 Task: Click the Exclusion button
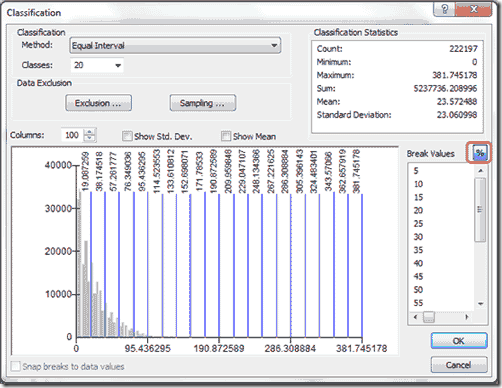click(98, 103)
